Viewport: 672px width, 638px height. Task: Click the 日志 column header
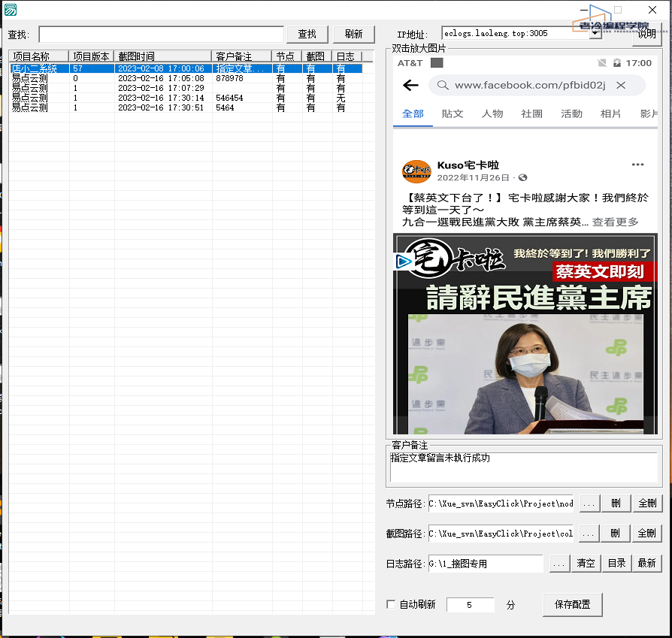pos(347,56)
